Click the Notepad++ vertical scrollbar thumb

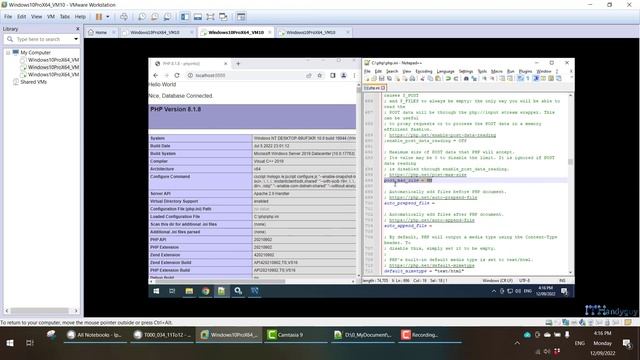(x=570, y=162)
